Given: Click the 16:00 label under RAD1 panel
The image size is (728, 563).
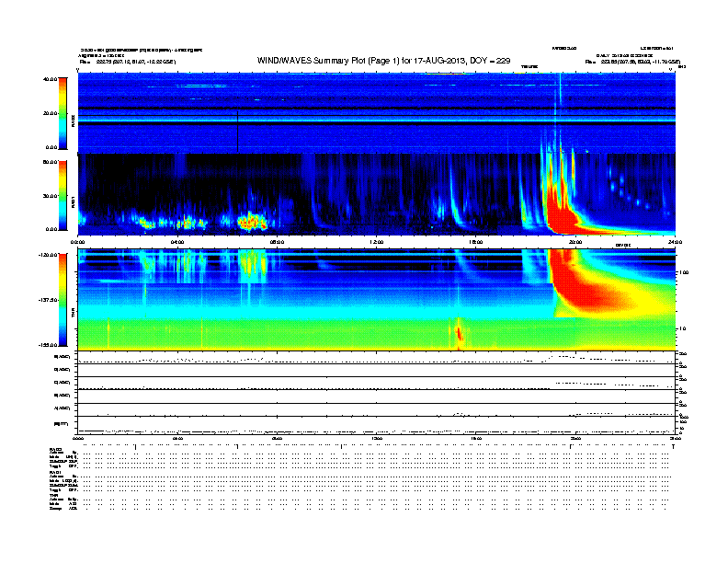Looking at the screenshot, I should coord(476,242).
